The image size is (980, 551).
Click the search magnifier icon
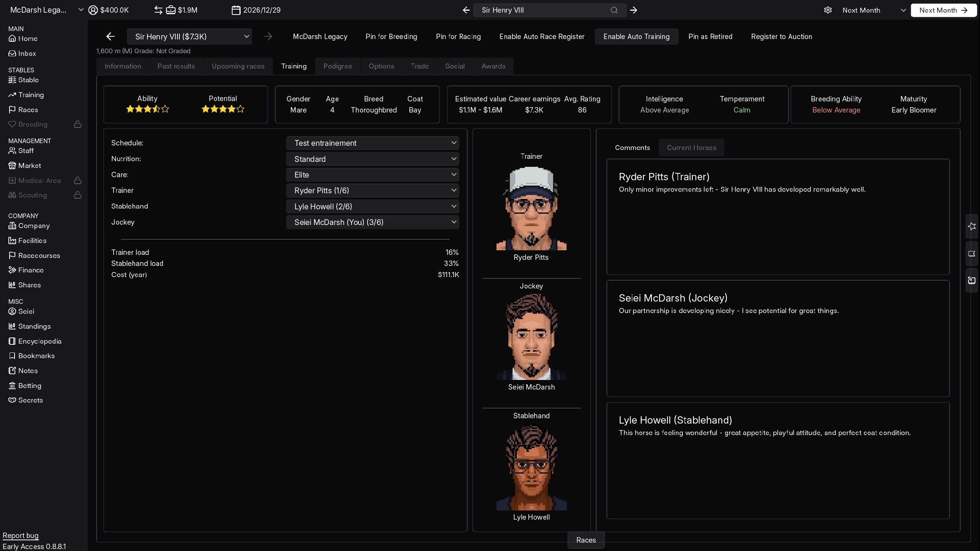pyautogui.click(x=614, y=10)
